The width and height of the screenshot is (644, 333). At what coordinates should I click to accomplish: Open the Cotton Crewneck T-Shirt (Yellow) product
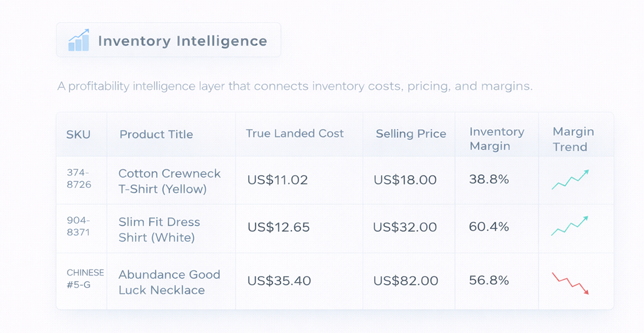pos(169,181)
